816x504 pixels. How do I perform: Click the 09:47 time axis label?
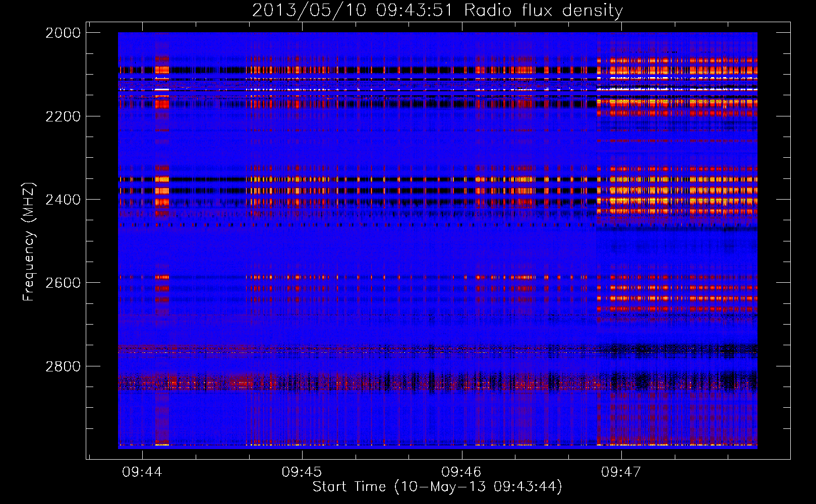(x=621, y=472)
